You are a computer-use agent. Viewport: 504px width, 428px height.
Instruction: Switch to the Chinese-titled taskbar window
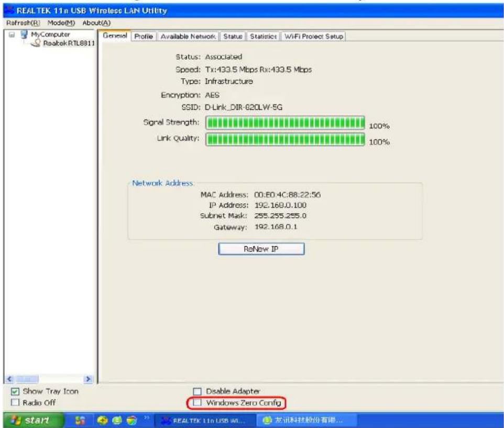(x=307, y=420)
